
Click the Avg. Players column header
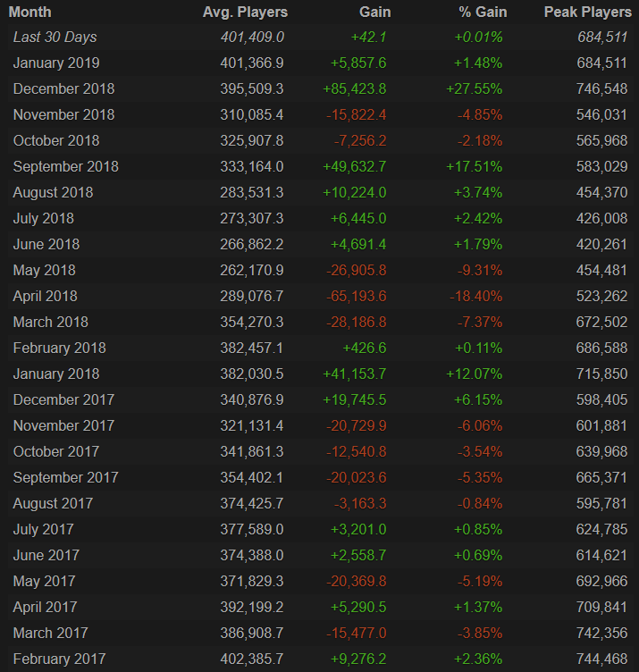pos(245,12)
